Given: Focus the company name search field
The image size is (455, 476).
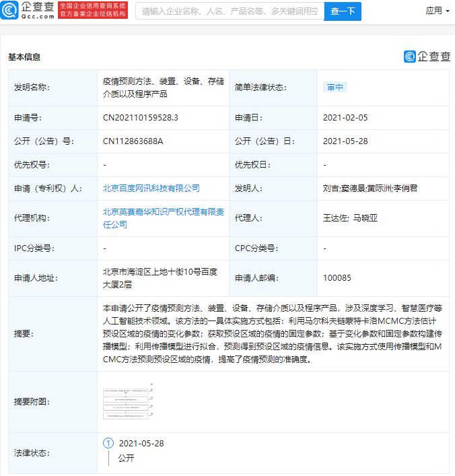Looking at the screenshot, I should [230, 11].
